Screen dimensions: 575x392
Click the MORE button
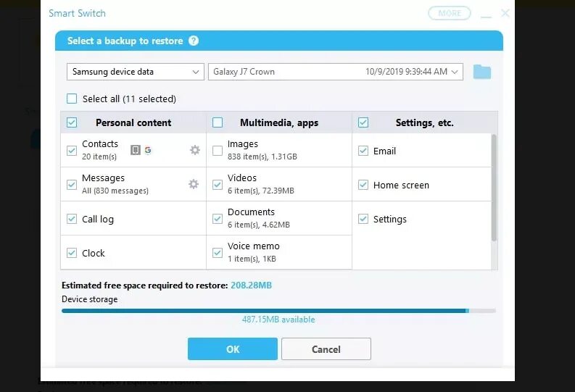[450, 13]
